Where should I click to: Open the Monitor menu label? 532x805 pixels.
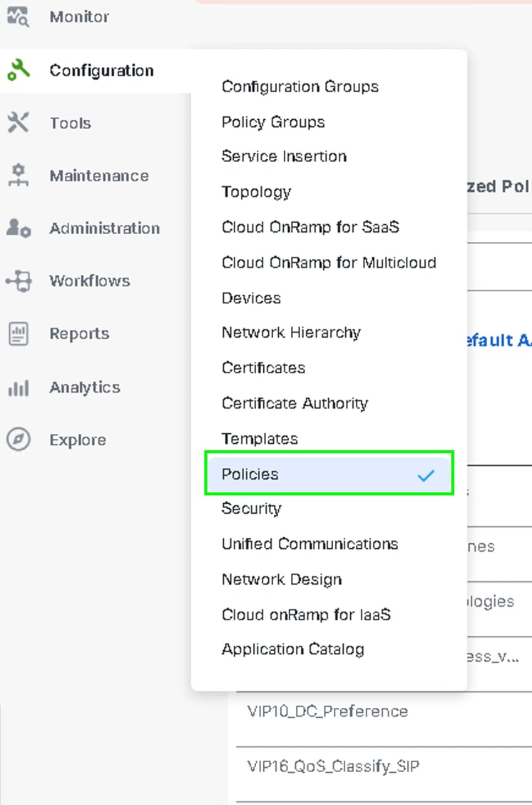click(x=79, y=16)
